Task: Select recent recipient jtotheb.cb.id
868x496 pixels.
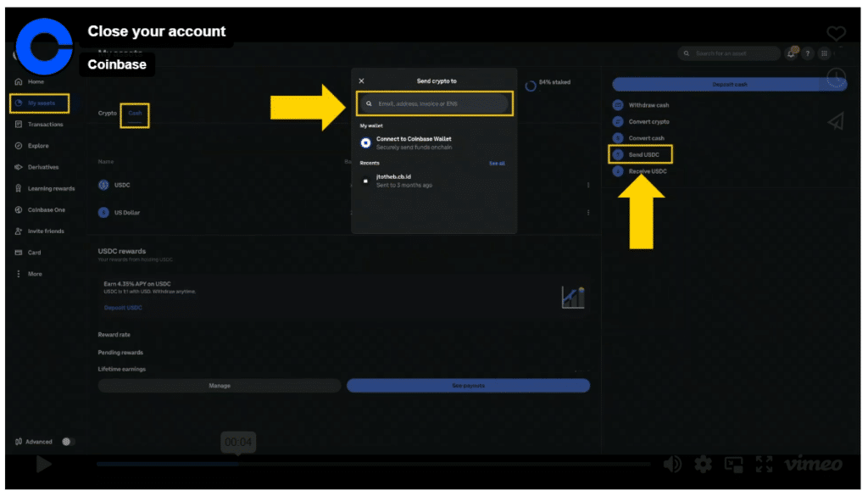Action: pyautogui.click(x=434, y=181)
